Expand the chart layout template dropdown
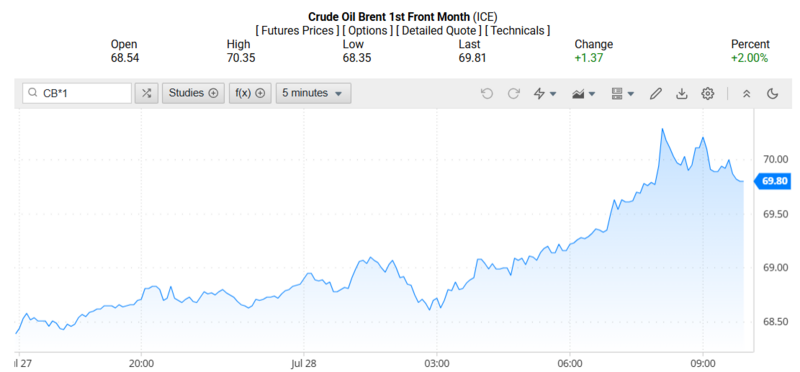This screenshot has height=372, width=800. 622,93
